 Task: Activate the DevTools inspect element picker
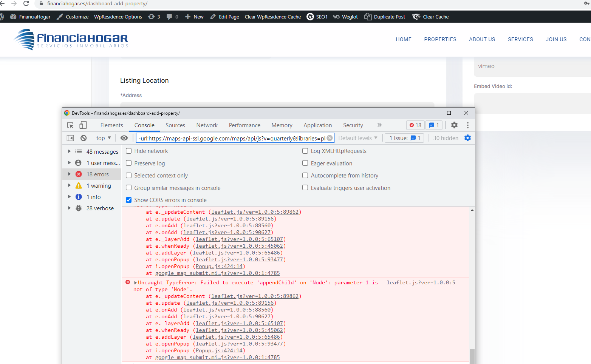(70, 125)
